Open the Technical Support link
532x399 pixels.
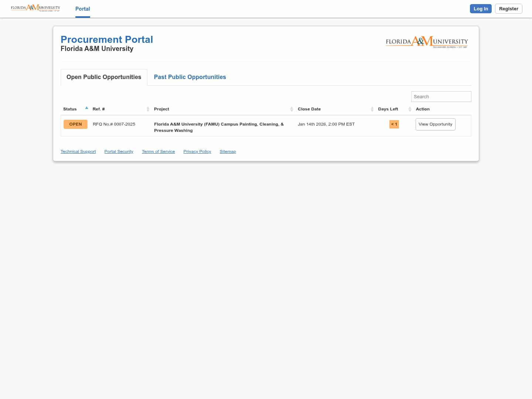click(78, 151)
